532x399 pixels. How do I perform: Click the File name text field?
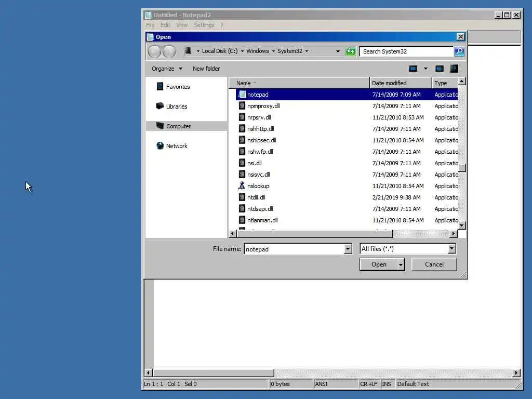point(294,249)
